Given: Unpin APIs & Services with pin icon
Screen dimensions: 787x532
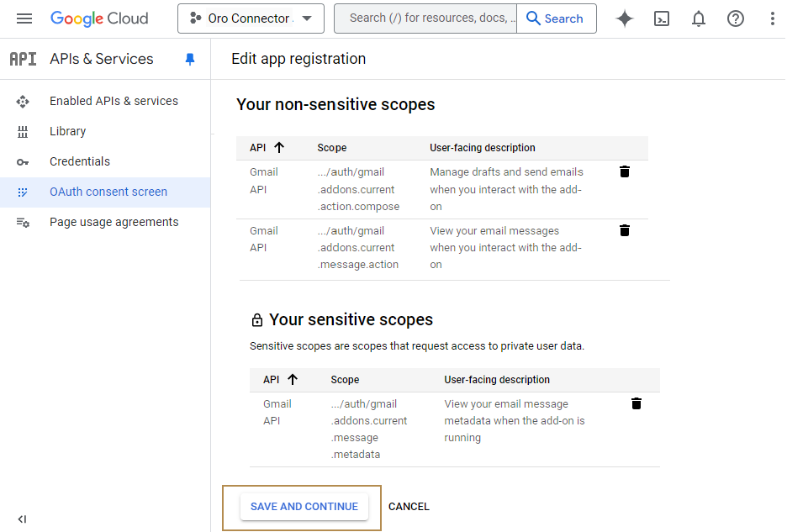Looking at the screenshot, I should pyautogui.click(x=190, y=59).
